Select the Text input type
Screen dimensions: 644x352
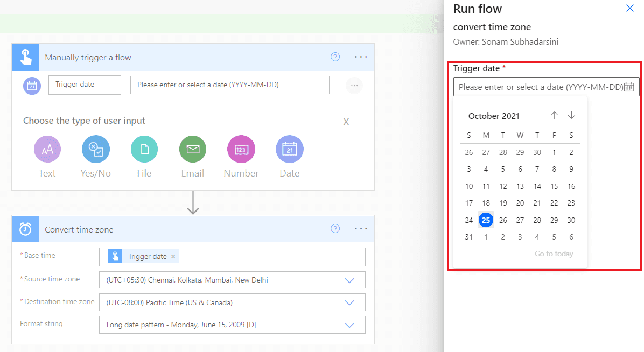(47, 149)
